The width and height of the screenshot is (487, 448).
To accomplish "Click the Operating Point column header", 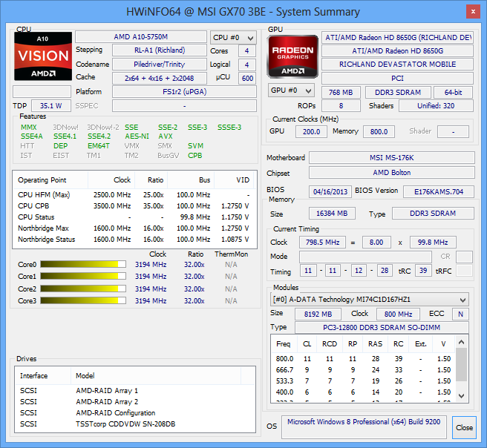I will [50, 180].
